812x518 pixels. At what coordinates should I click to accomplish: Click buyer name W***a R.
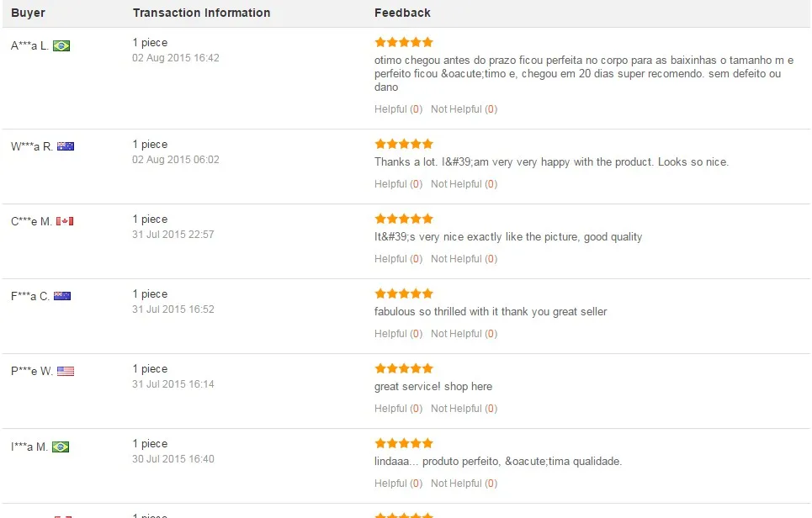pyautogui.click(x=32, y=146)
